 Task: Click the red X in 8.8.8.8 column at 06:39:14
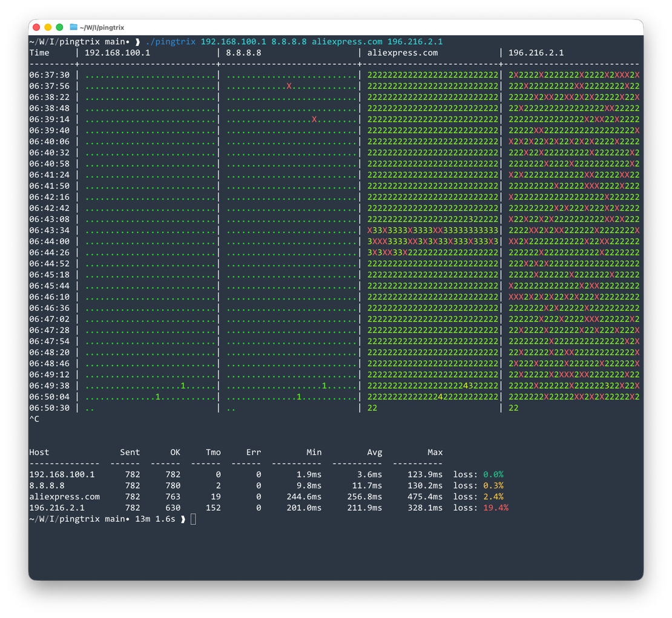(315, 119)
